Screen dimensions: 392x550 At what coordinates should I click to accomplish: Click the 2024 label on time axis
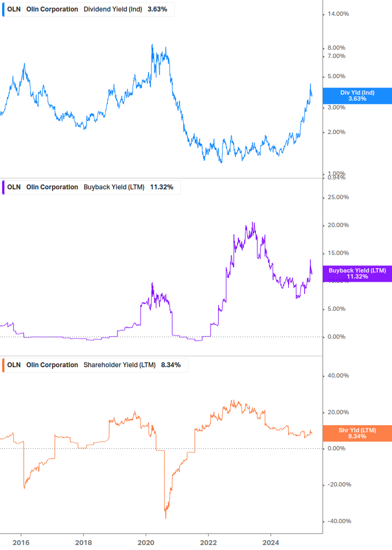(x=271, y=543)
